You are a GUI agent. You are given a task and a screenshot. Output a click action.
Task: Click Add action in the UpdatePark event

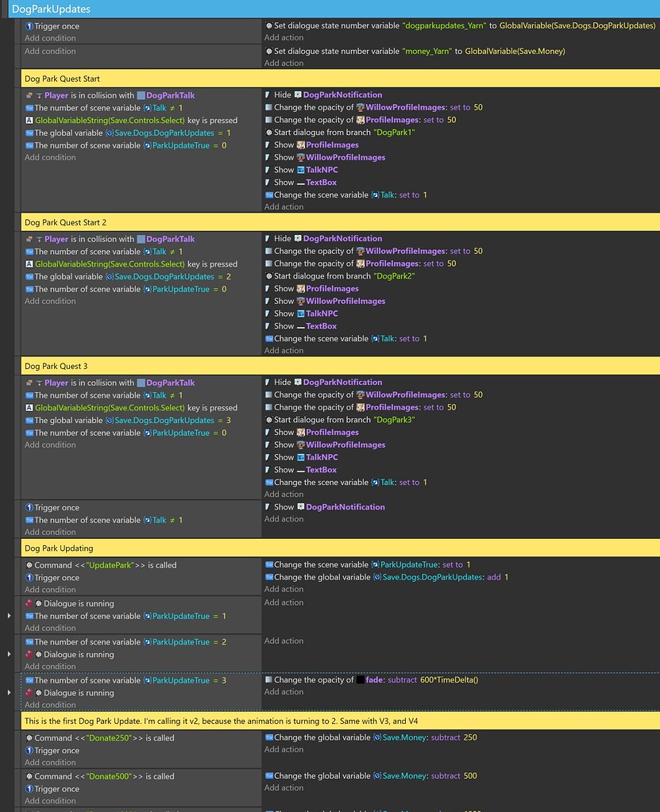283,588
